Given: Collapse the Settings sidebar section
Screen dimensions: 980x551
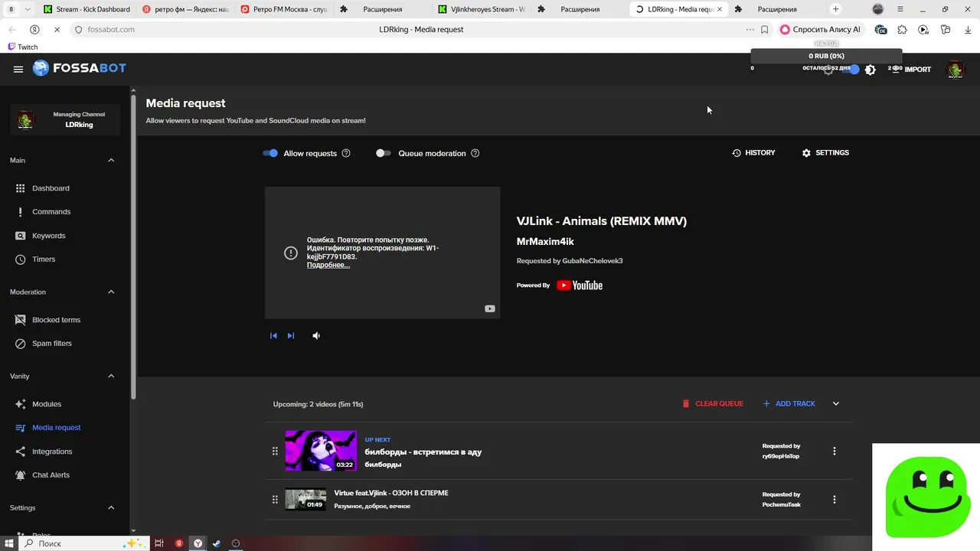Looking at the screenshot, I should 111,508.
